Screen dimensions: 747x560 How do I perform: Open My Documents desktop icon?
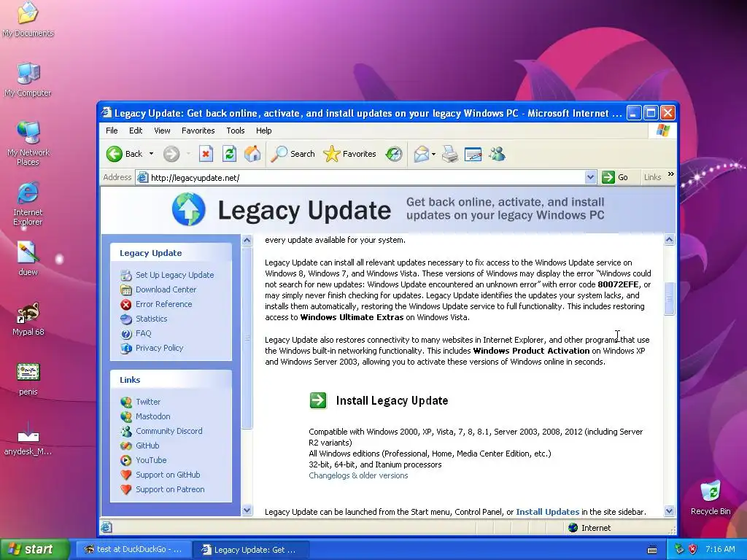pyautogui.click(x=28, y=20)
